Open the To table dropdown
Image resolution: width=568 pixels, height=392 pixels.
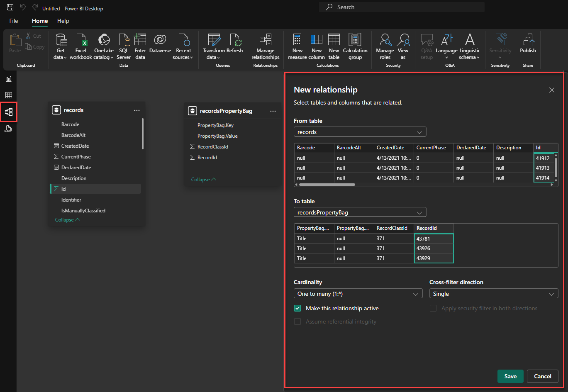pyautogui.click(x=360, y=212)
